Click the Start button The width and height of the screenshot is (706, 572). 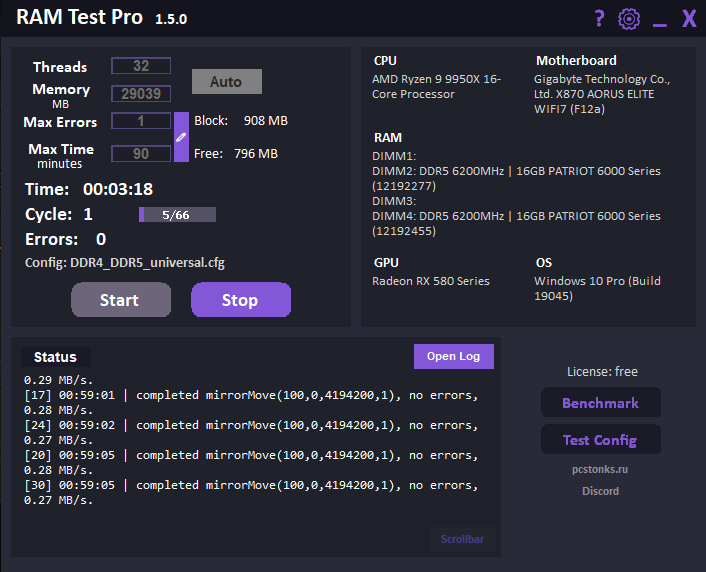click(121, 300)
